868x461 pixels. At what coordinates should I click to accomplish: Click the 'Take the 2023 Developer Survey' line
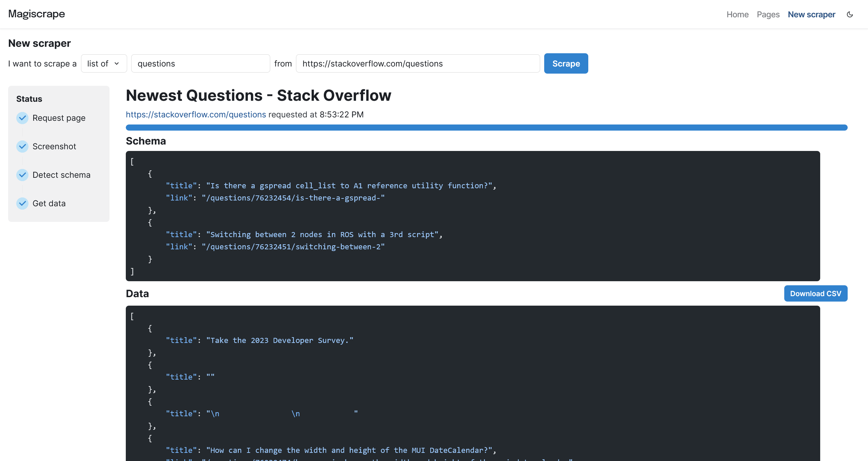(x=259, y=341)
